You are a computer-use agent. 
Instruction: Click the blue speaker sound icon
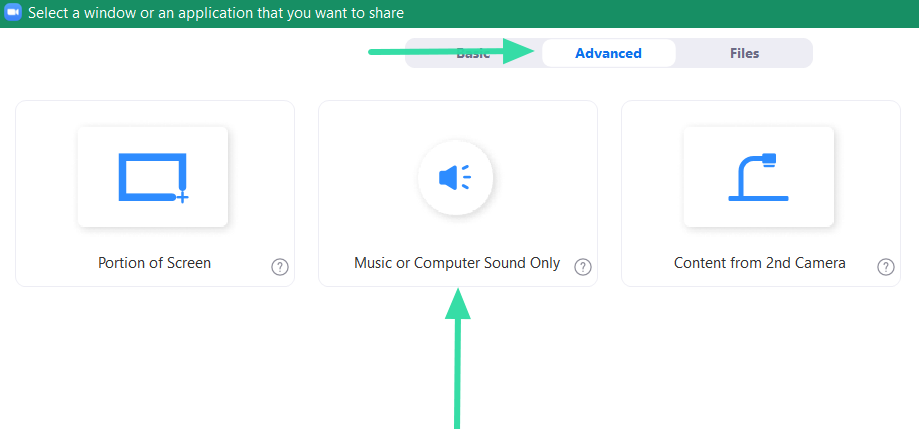tap(455, 178)
